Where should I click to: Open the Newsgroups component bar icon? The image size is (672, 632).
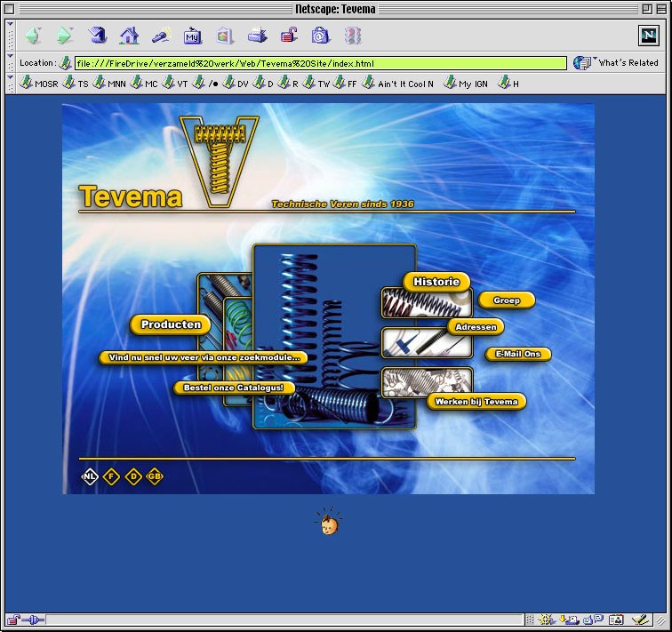(594, 620)
